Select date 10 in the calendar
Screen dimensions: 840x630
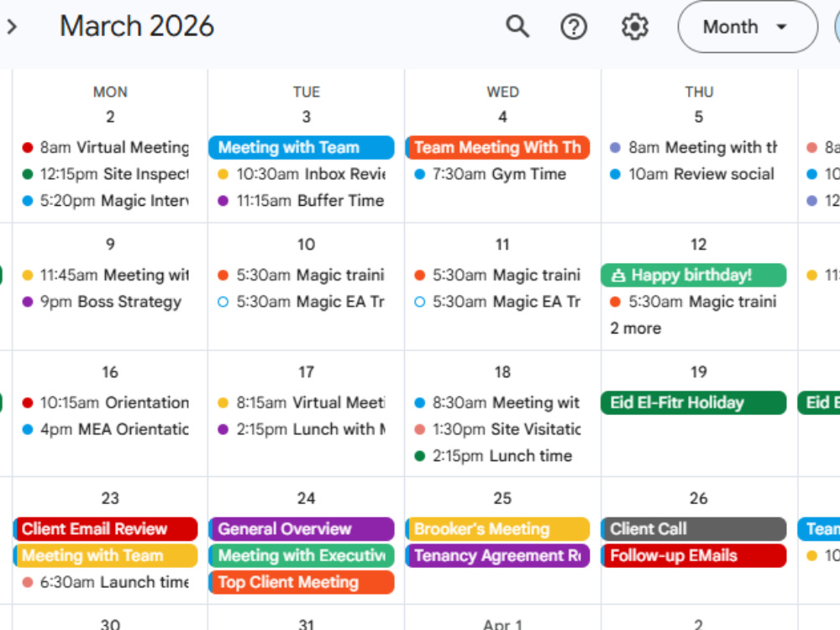(306, 244)
